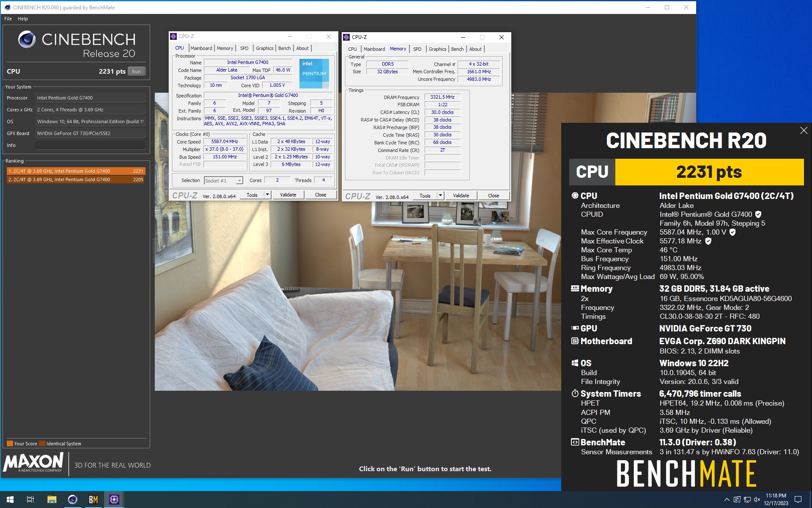Click the network tray icon

click(747, 500)
